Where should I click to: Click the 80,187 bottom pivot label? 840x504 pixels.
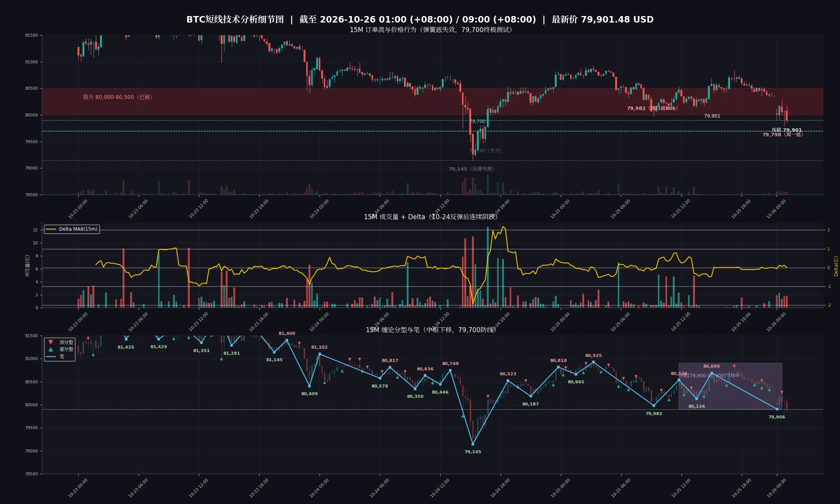pos(531,404)
